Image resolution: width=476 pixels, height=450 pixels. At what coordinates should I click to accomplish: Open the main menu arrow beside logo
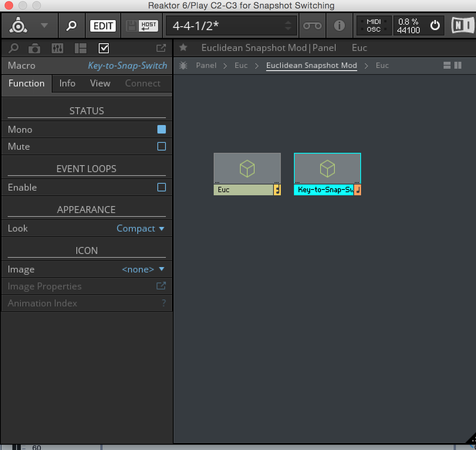click(44, 26)
